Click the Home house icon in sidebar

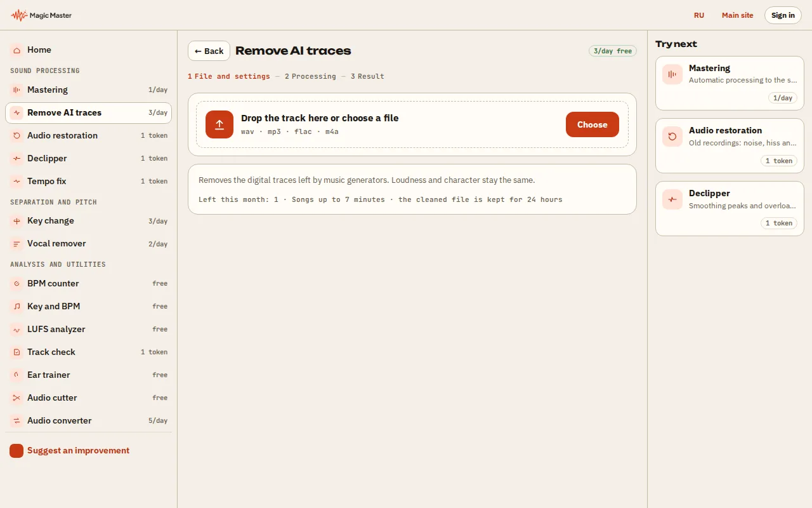click(16, 50)
